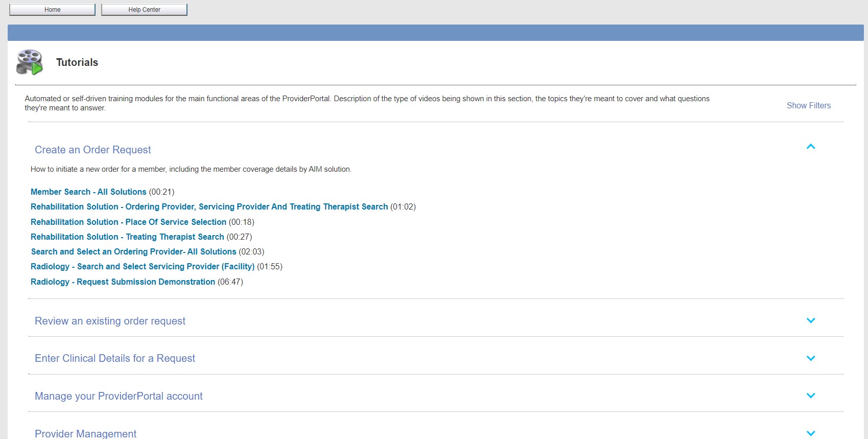Open Search and Select an Ordering Provider tutorial
Viewport: 868px width, 439px height.
pyautogui.click(x=134, y=251)
